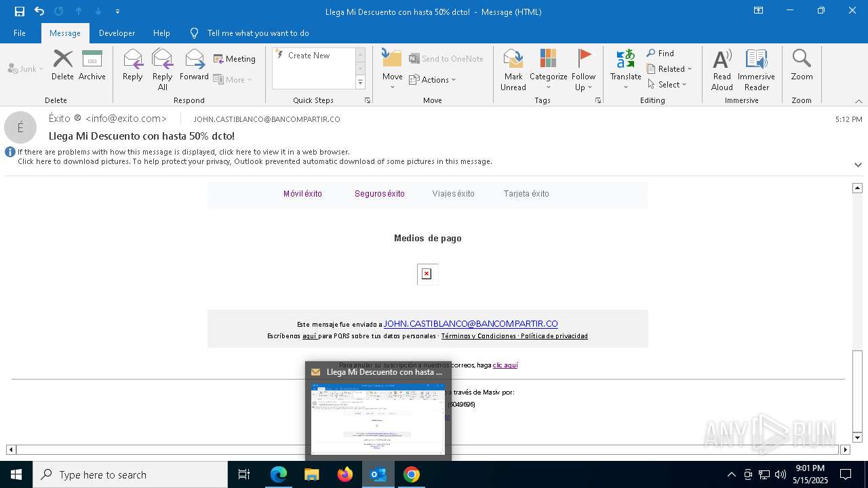868x488 pixels.
Task: Switch to the Message tab
Action: pos(65,33)
